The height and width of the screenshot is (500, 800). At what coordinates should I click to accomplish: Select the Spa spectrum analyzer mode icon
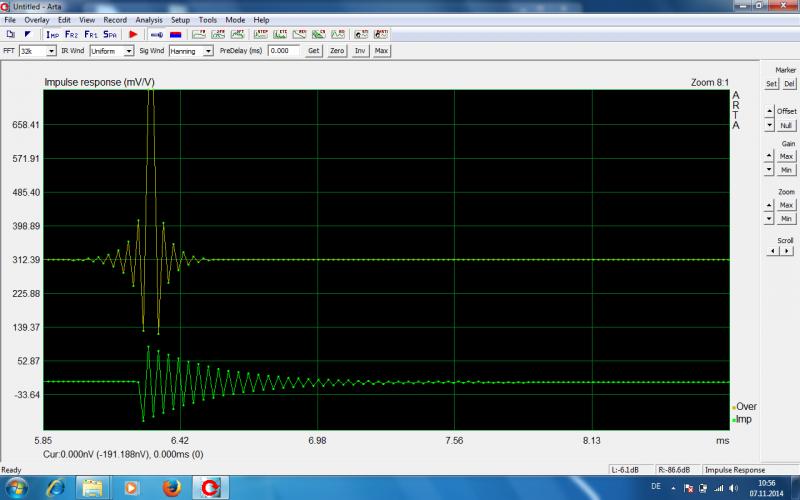click(x=109, y=34)
